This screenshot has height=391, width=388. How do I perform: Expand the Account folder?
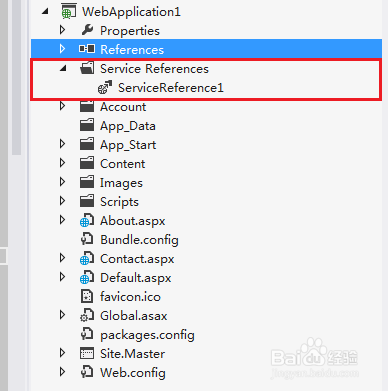tap(62, 106)
